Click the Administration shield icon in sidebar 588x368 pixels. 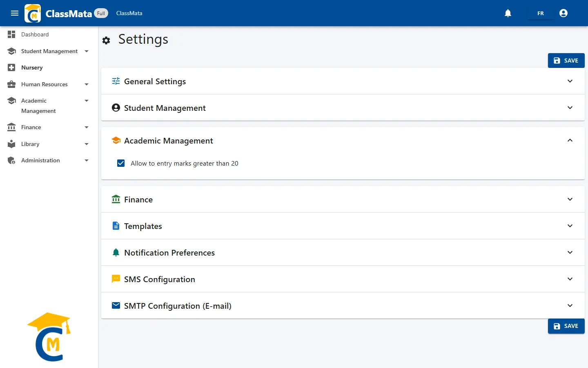(x=11, y=160)
